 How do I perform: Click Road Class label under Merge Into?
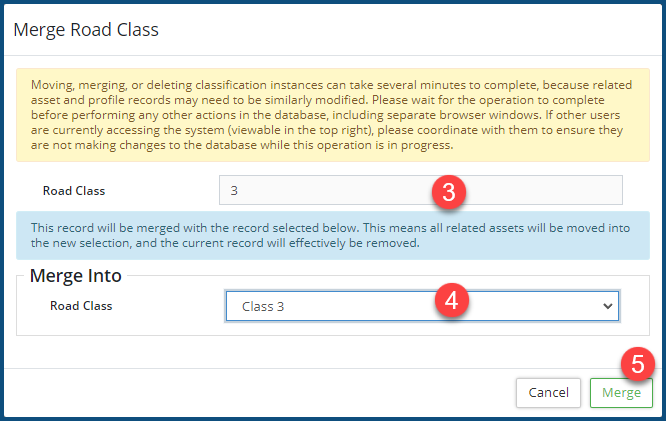(x=81, y=306)
